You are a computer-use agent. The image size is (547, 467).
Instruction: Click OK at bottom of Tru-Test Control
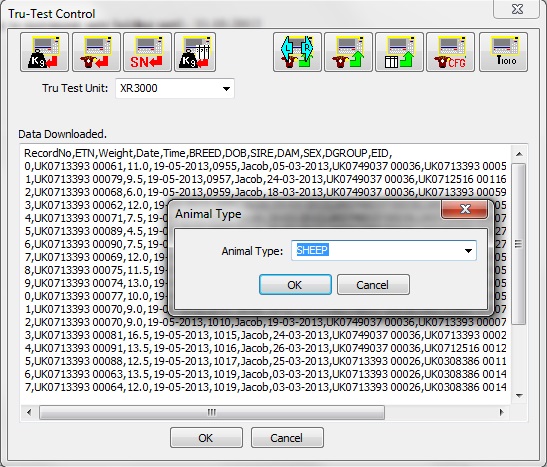[x=206, y=438]
